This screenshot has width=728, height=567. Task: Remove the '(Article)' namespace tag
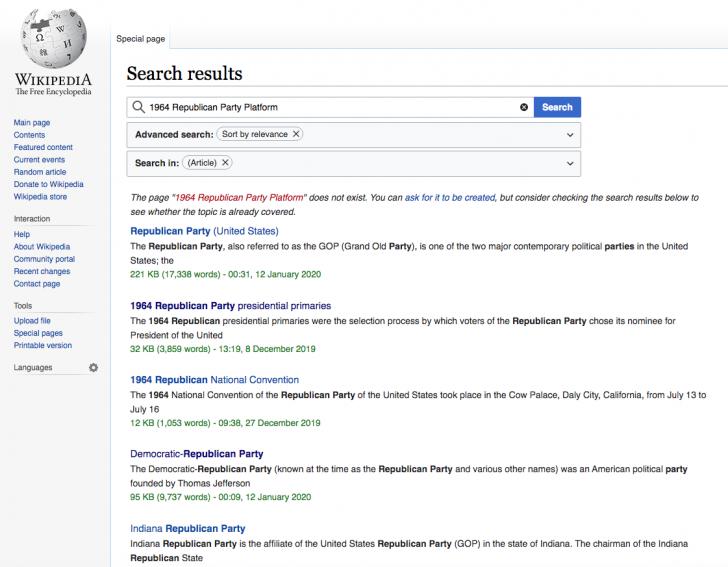pyautogui.click(x=225, y=163)
